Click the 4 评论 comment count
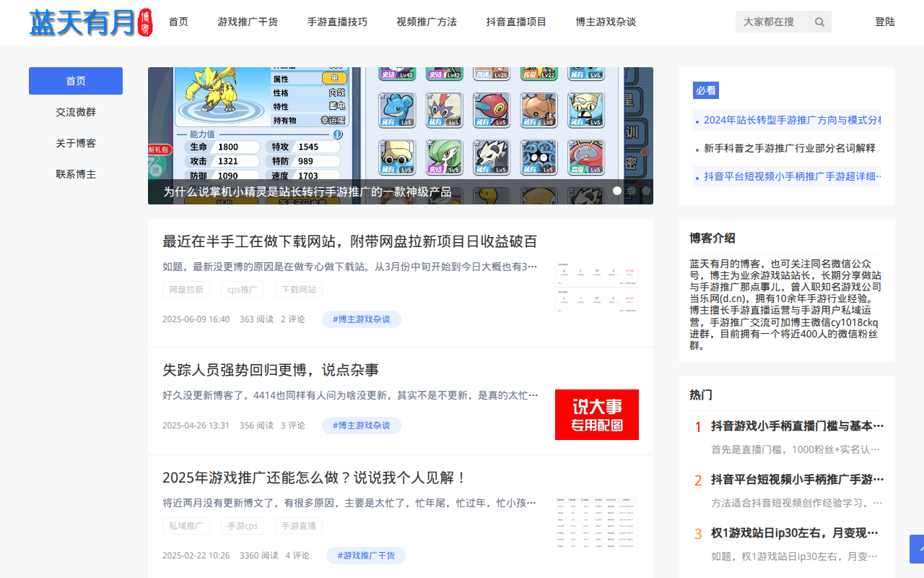The width and height of the screenshot is (924, 578). click(x=297, y=556)
